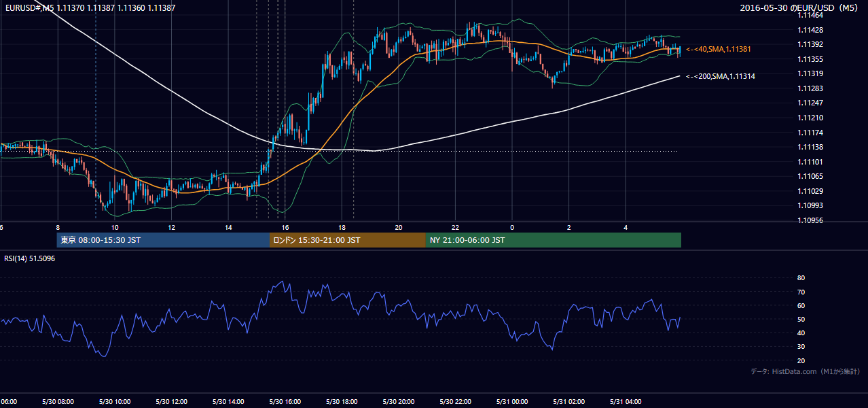Click hour label 22 on price chart axis
Viewport: 868px width, 408px height.
tap(455, 228)
